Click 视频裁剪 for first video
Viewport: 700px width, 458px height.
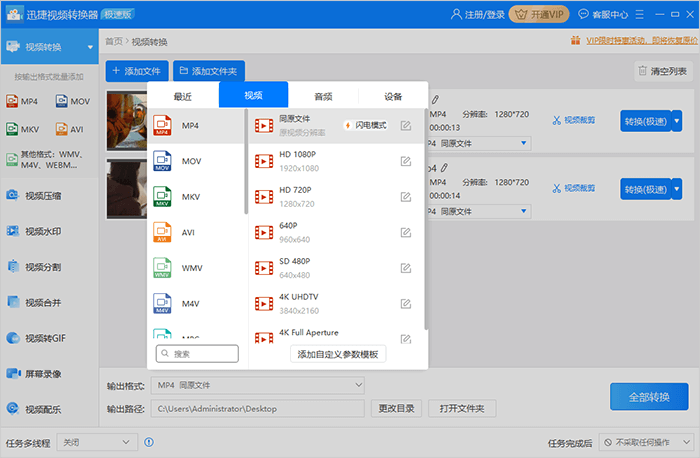[x=574, y=120]
